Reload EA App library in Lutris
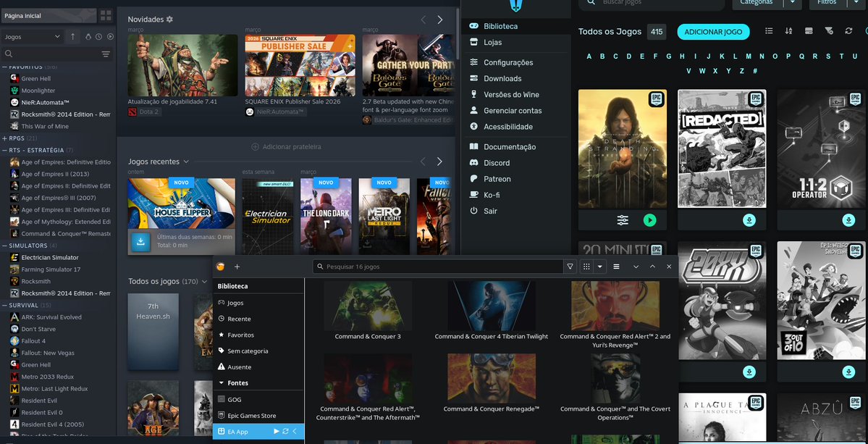This screenshot has width=868, height=444. point(286,431)
